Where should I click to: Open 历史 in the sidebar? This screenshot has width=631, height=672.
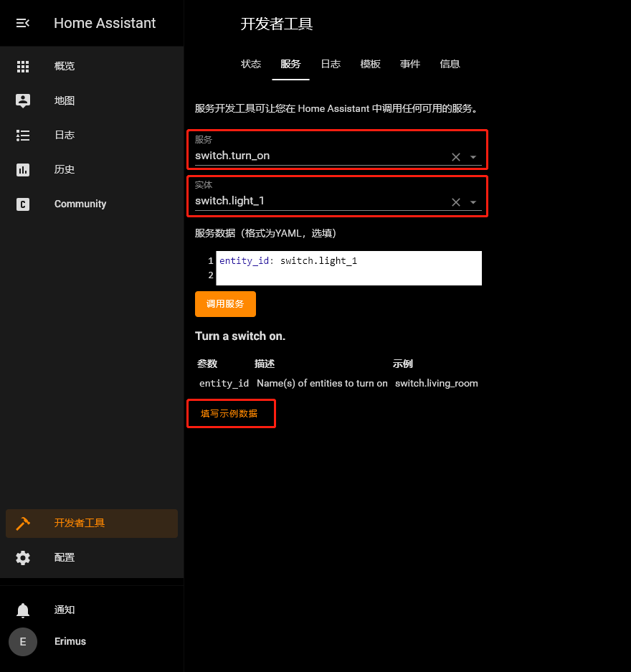tap(92, 170)
